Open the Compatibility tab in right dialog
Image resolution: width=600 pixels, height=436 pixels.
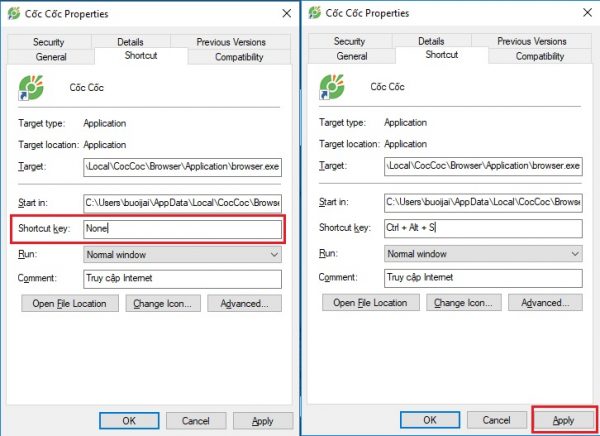[540, 56]
